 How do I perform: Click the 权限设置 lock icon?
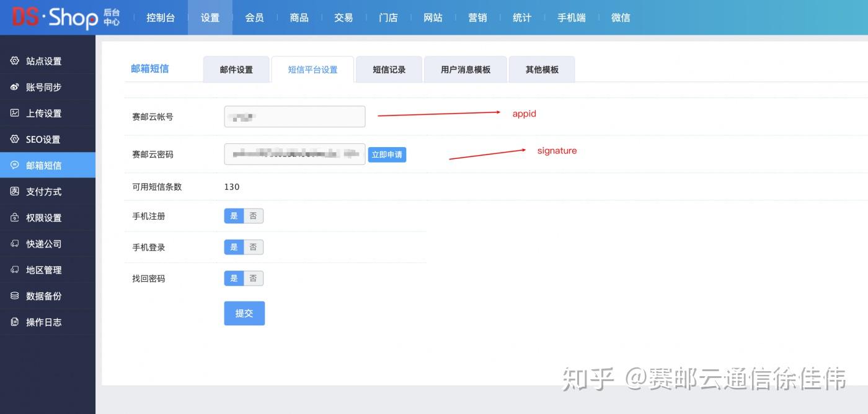15,217
